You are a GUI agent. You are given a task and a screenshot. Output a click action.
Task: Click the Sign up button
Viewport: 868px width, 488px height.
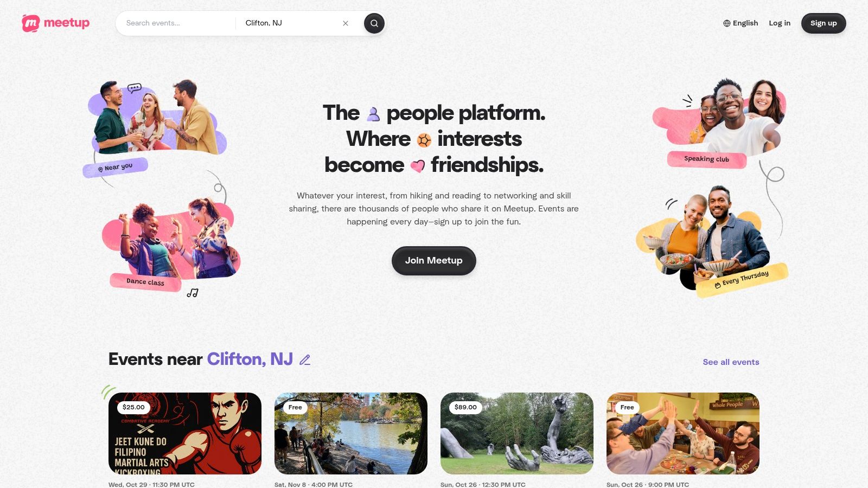824,23
